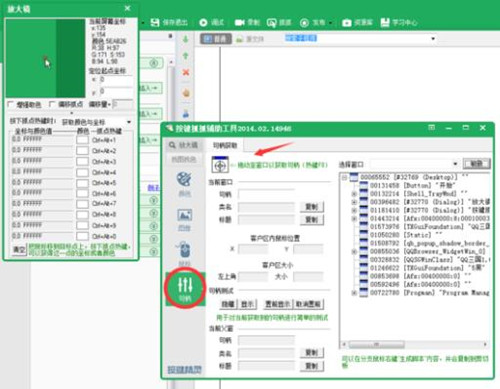Click Copy beside the current window class name
Image resolution: width=500 pixels, height=389 pixels.
coord(312,207)
